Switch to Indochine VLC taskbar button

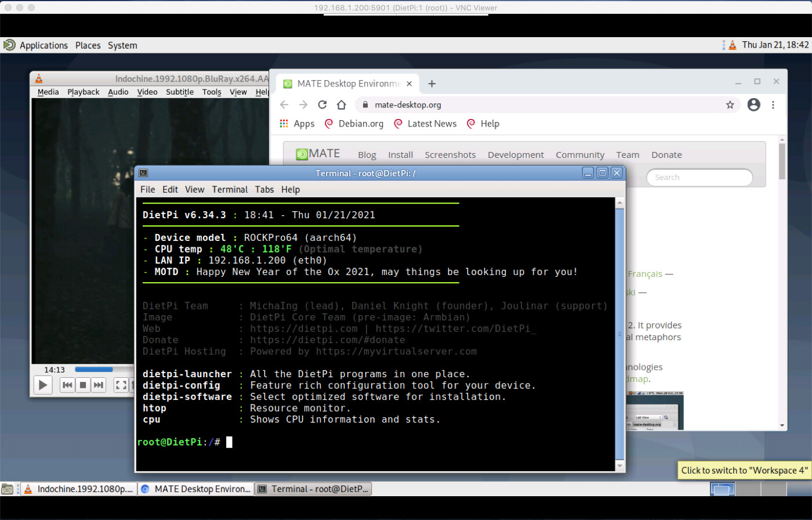coord(79,489)
